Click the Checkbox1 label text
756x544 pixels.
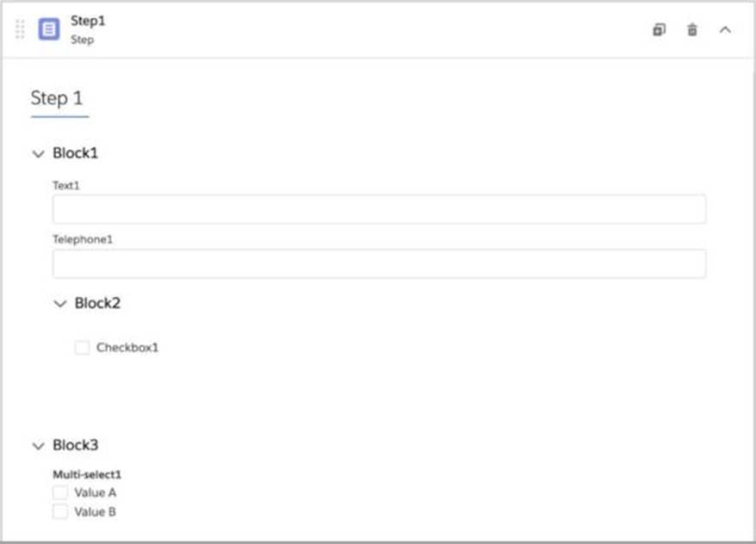[127, 348]
